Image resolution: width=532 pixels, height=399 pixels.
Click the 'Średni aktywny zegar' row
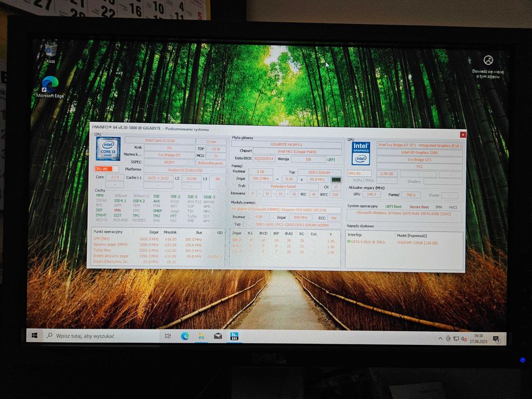pos(158,256)
